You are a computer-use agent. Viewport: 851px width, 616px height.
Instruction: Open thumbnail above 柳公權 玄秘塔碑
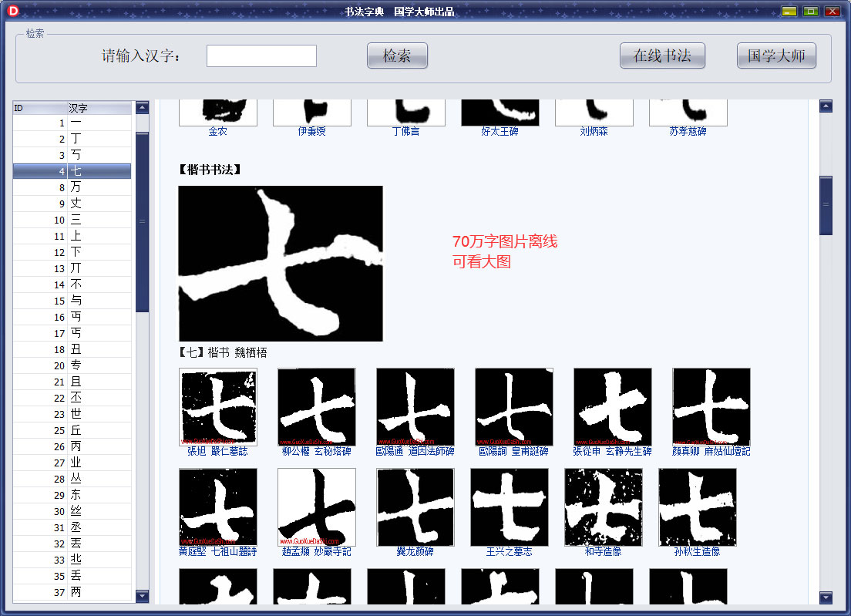tap(316, 407)
